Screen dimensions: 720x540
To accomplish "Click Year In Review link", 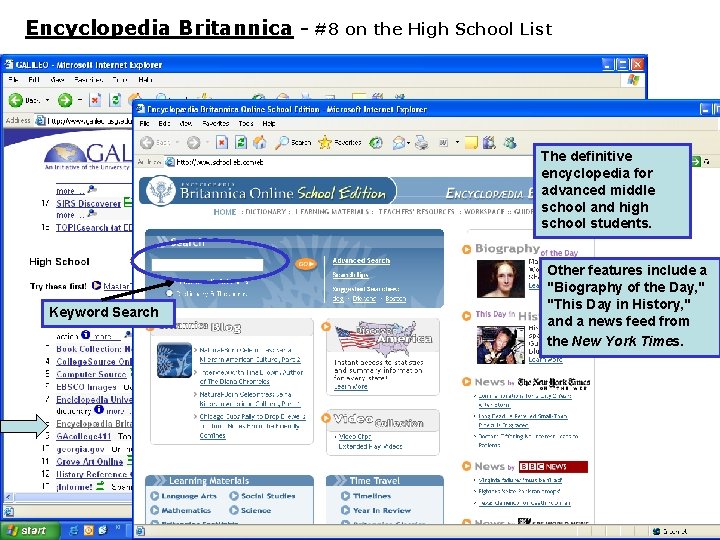I will 382,510.
